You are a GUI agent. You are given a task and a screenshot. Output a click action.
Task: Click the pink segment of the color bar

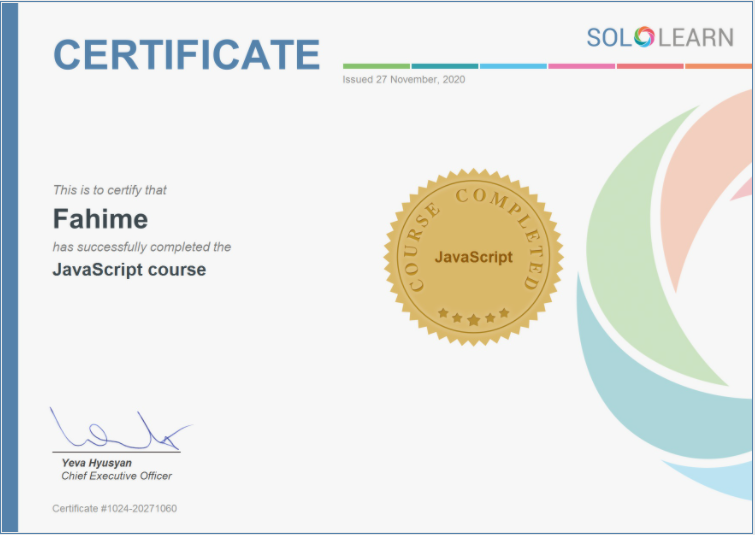point(582,66)
